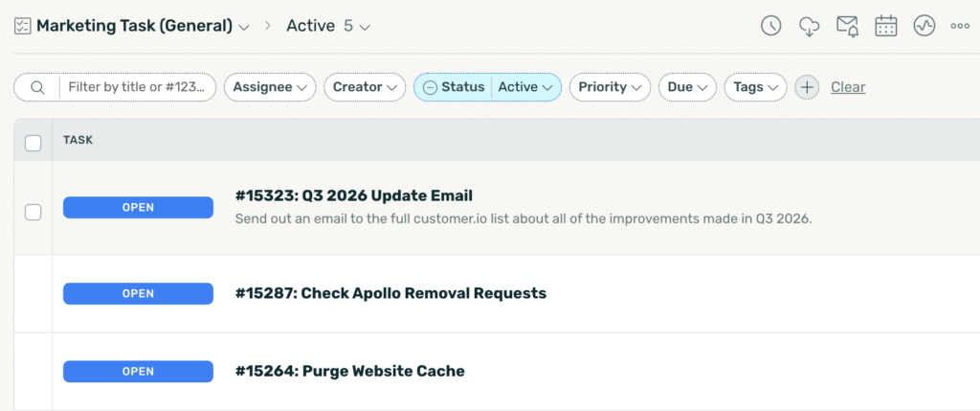Click the Clear filters link

coord(848,87)
